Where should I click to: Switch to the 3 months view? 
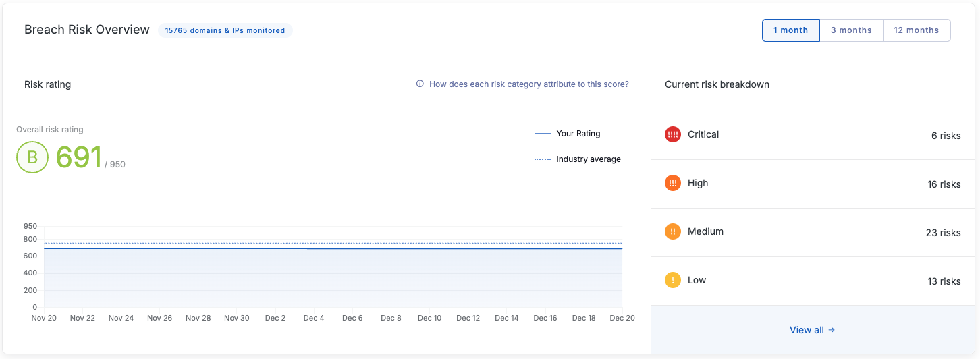tap(851, 30)
